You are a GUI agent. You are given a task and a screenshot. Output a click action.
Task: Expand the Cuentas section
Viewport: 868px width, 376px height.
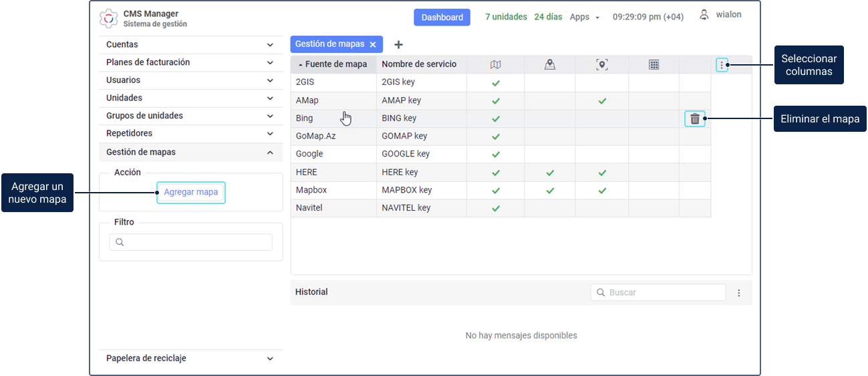pyautogui.click(x=270, y=45)
